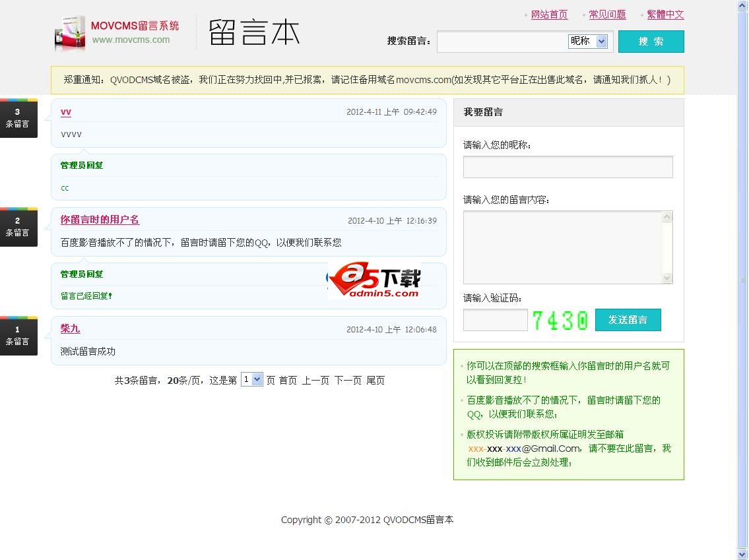This screenshot has width=749, height=560.
Task: Open 常见问题 in top navigation
Action: [607, 15]
